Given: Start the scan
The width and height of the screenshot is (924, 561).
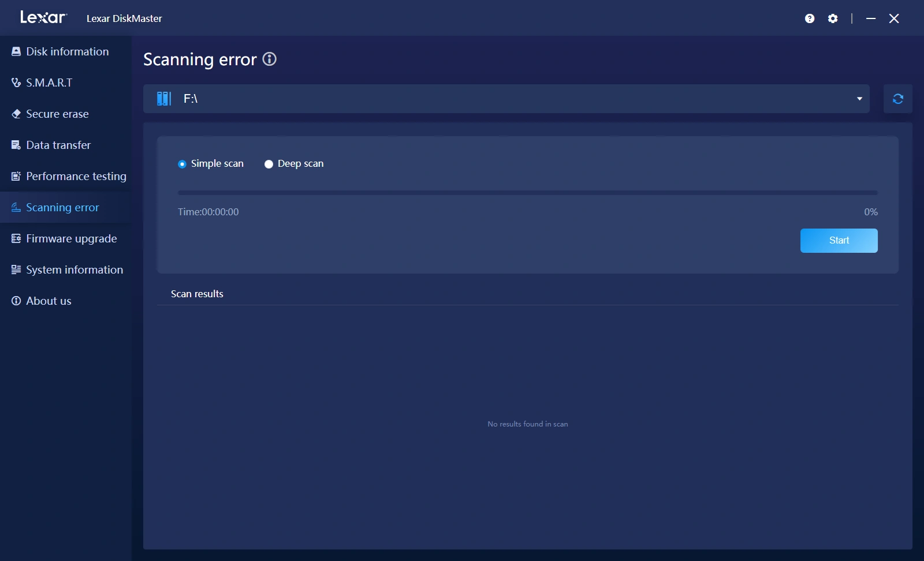Looking at the screenshot, I should point(839,241).
